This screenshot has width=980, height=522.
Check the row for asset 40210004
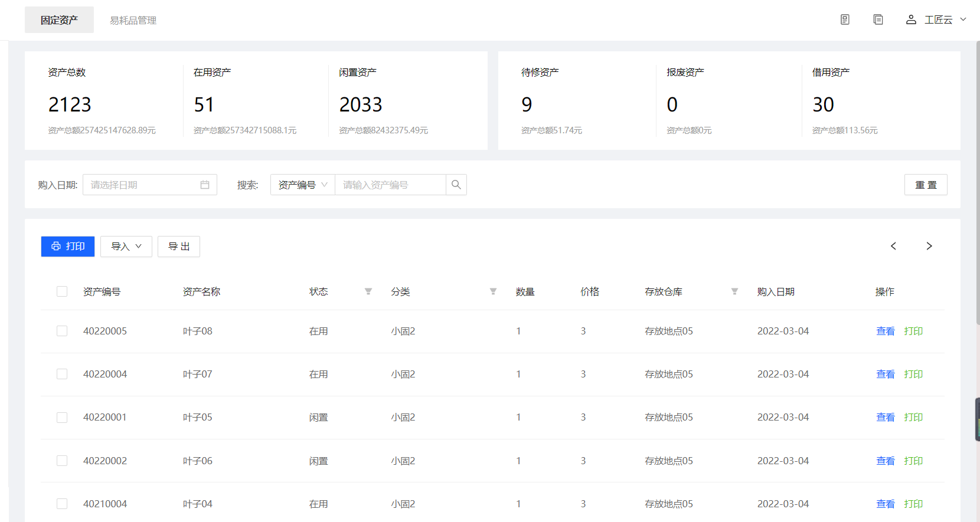62,504
